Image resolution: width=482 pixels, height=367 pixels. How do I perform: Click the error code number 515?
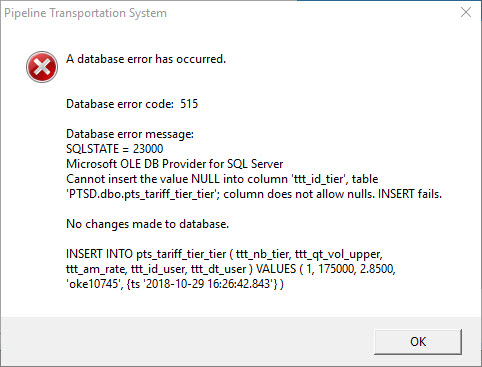[189, 104]
